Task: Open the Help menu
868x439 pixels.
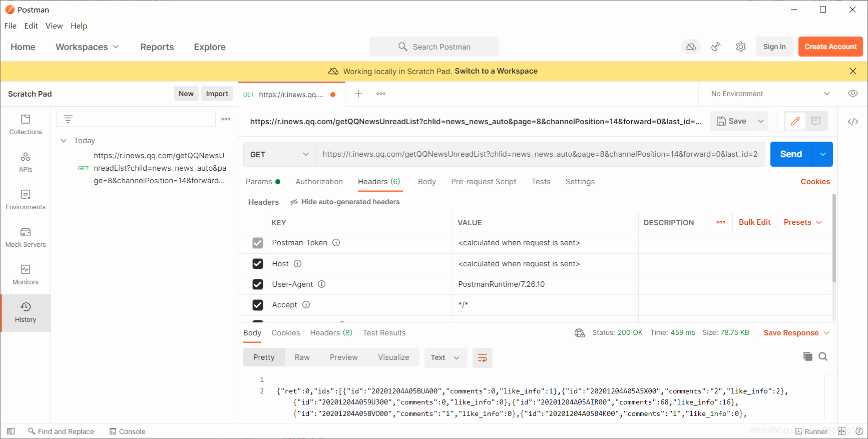Action: (79, 26)
